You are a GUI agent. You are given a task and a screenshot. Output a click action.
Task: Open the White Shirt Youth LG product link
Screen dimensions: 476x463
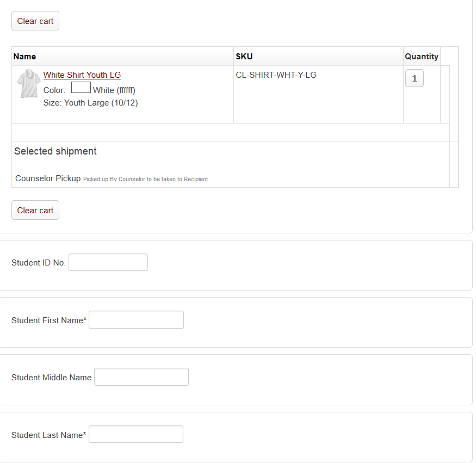tap(82, 75)
